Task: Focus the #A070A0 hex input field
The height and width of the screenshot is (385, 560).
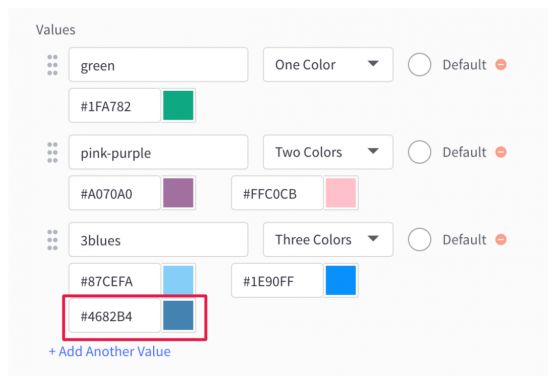Action: pos(115,193)
